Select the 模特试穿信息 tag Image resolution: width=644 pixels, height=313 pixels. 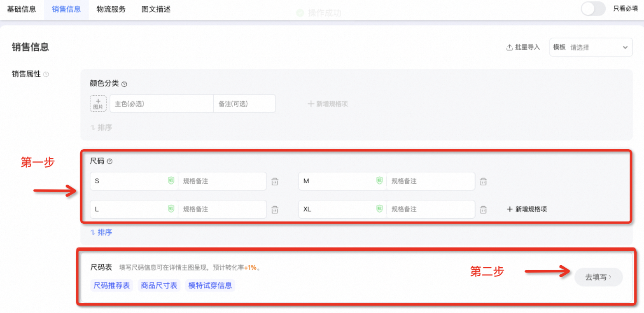[x=210, y=285]
